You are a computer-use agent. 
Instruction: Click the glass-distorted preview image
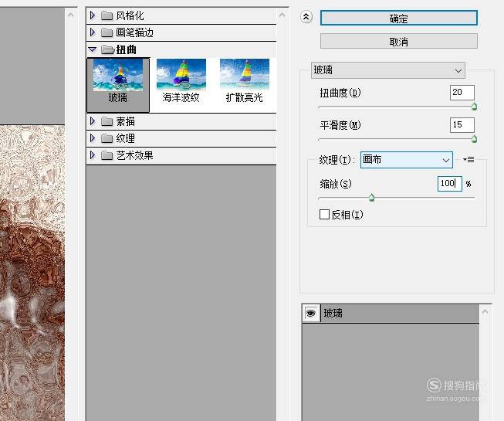coord(32,273)
